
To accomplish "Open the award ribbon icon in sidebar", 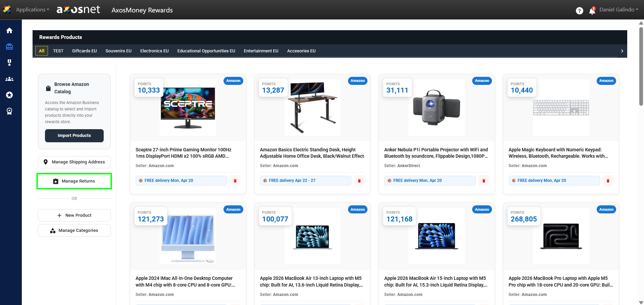I will click(x=9, y=111).
